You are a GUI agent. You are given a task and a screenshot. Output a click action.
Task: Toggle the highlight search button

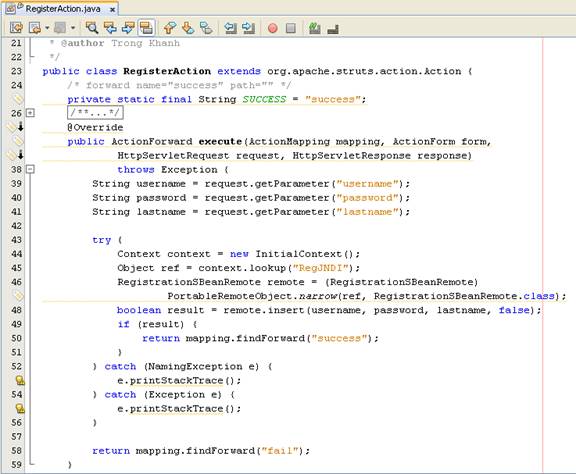pos(146,28)
